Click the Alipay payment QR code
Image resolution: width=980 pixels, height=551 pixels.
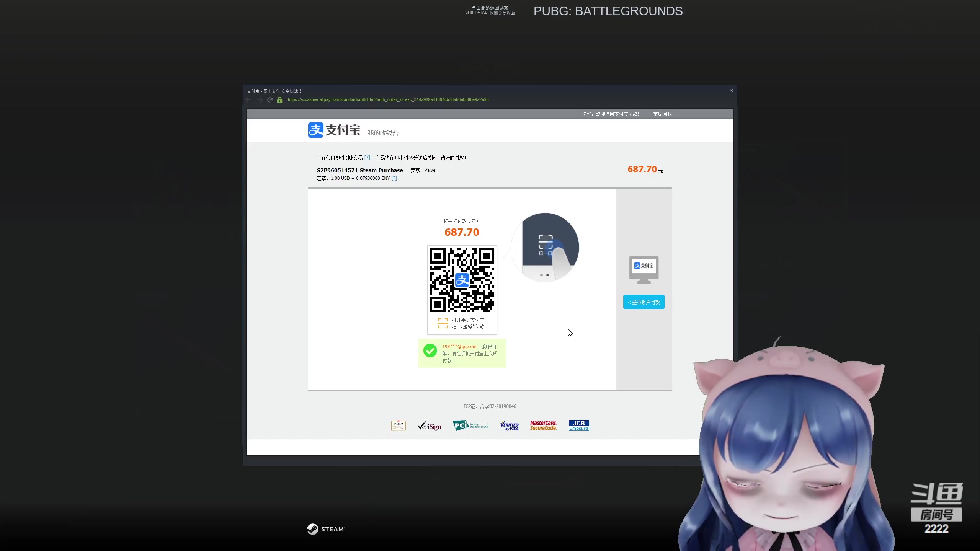(x=462, y=280)
